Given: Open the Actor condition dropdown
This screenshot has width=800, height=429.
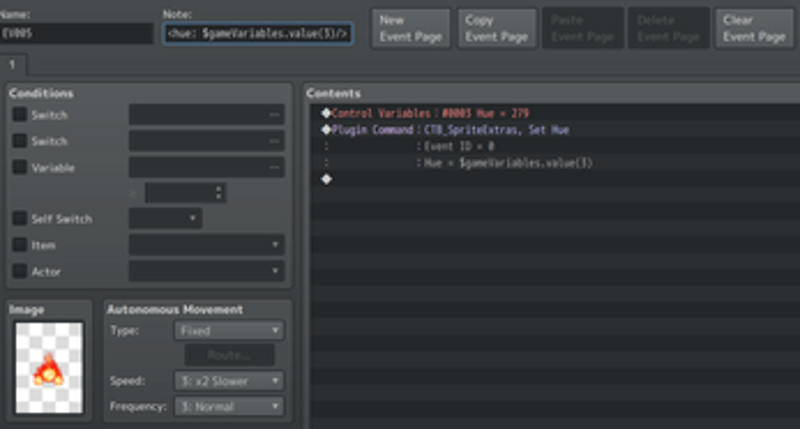Looking at the screenshot, I should pyautogui.click(x=207, y=271).
